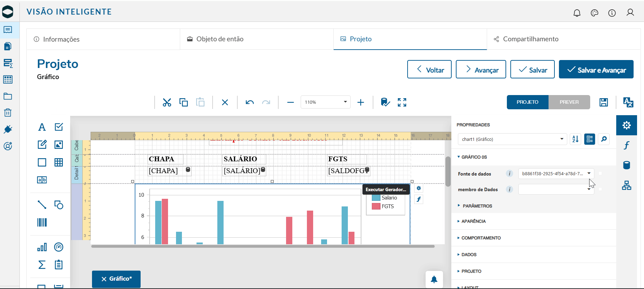Open the user profile icon
Image resolution: width=644 pixels, height=289 pixels.
tap(630, 13)
